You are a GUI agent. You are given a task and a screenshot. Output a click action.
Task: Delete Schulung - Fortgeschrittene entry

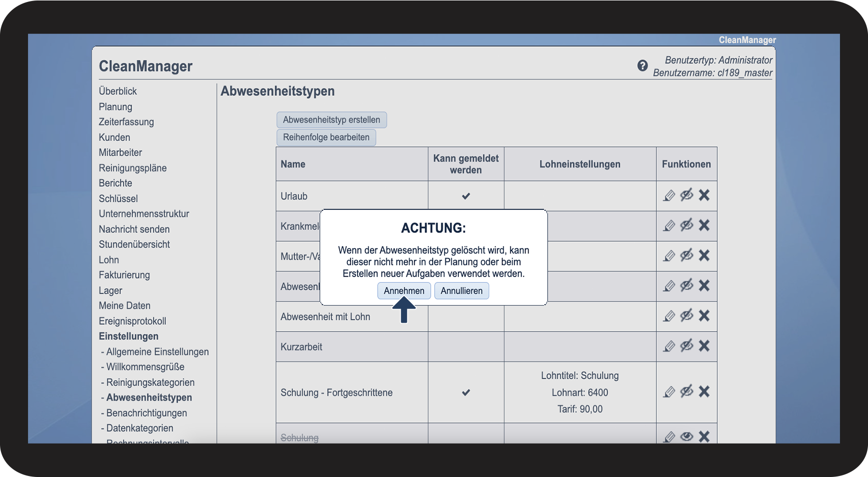(x=704, y=391)
